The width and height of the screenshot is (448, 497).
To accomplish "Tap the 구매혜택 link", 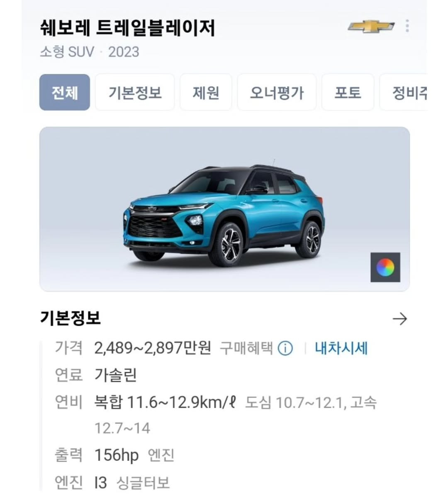I will click(246, 348).
